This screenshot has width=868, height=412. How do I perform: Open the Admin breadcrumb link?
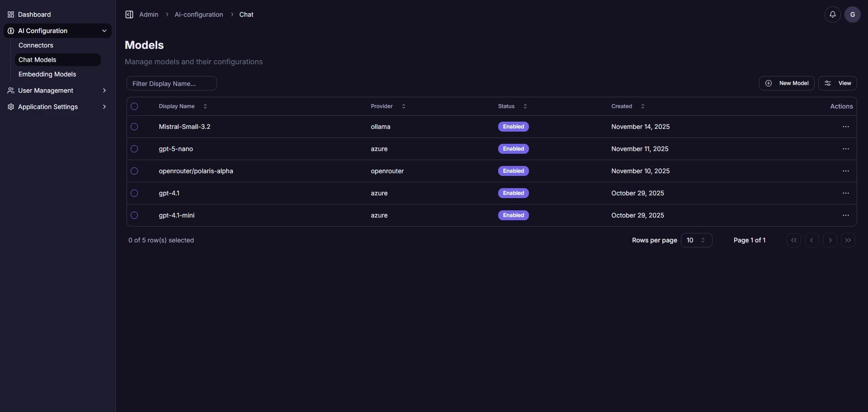148,14
